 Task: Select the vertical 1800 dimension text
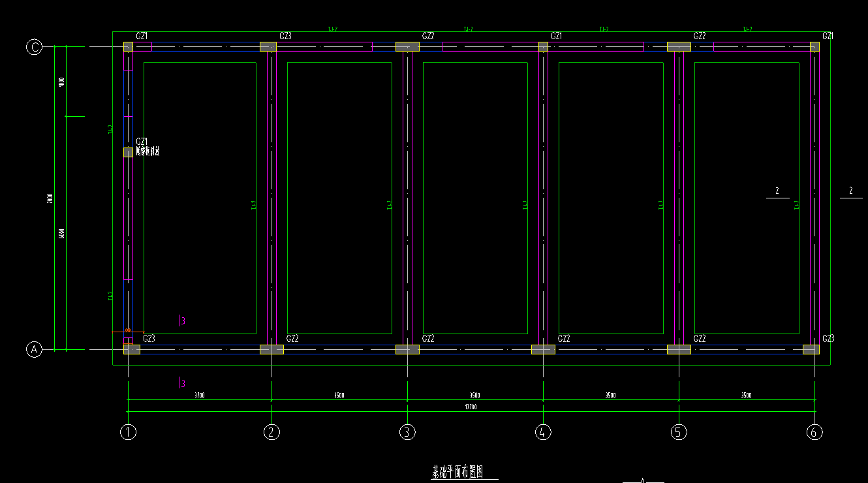click(61, 82)
